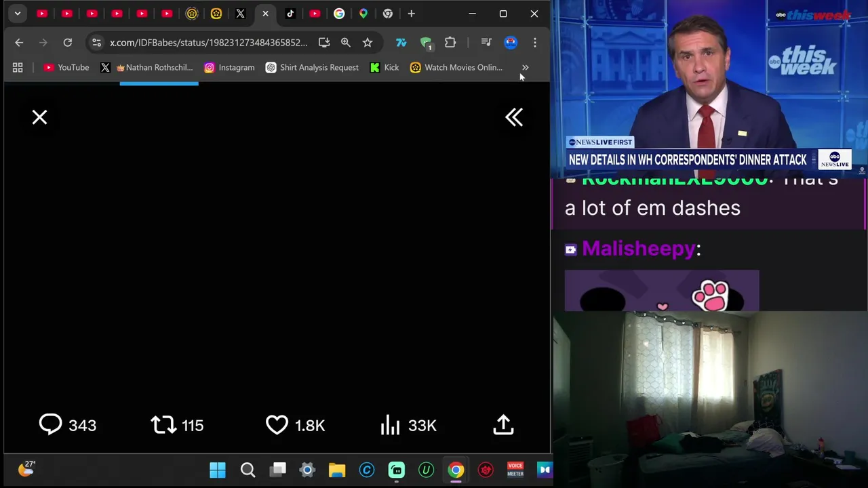868x488 pixels.
Task: Open the Extensions puzzle piece menu
Action: coord(450,43)
